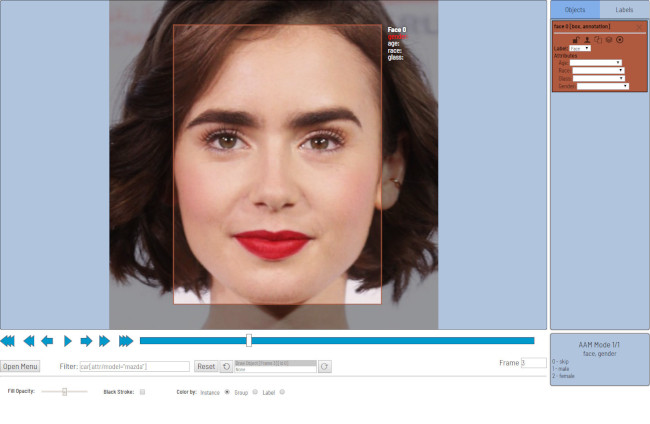Viewport: 650px width, 424px height.
Task: Expand the Age attribute dropdown
Action: 596,63
